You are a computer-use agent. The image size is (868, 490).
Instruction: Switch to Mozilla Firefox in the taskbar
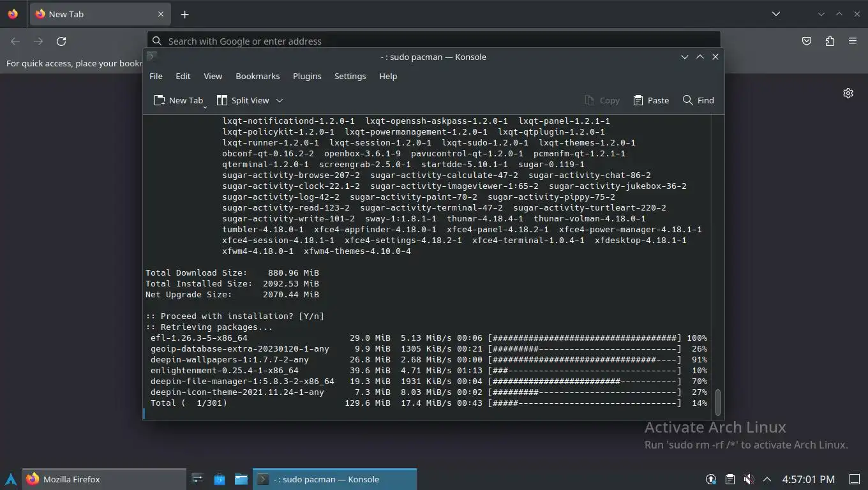[x=105, y=479]
